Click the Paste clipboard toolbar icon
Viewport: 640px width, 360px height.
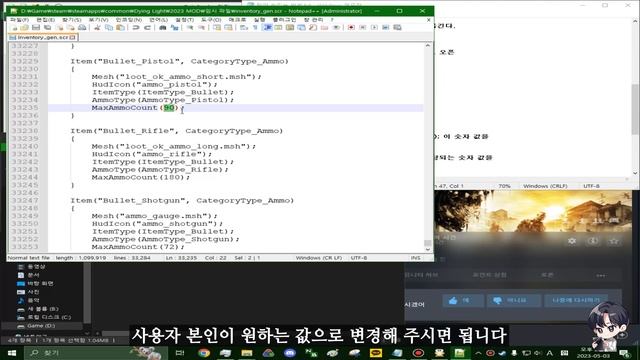(x=120, y=27)
